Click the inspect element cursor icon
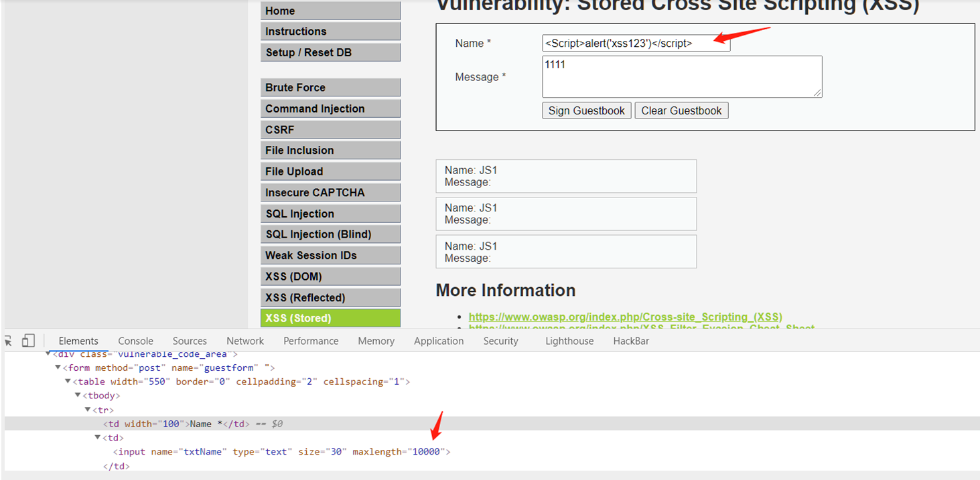 [x=8, y=341]
